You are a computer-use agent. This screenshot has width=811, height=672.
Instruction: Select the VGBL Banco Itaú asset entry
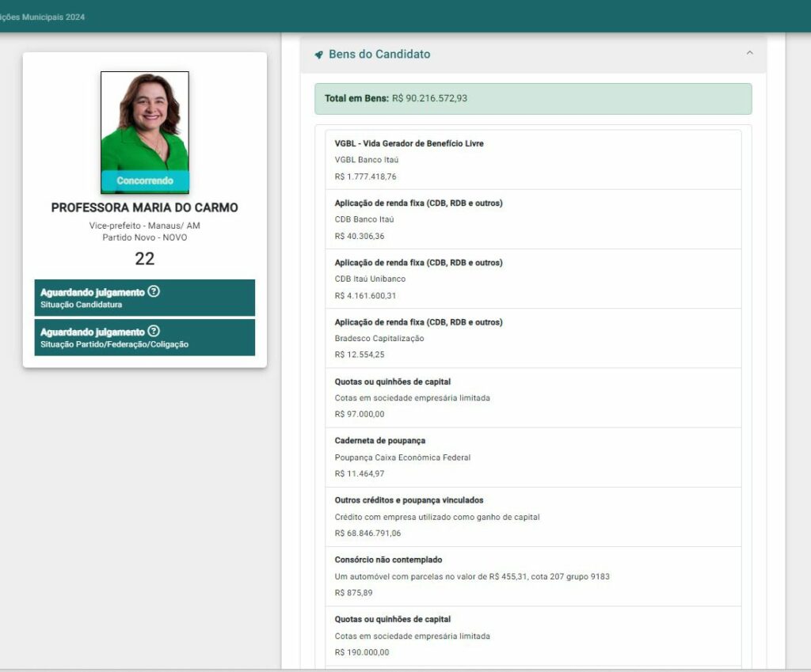point(532,160)
